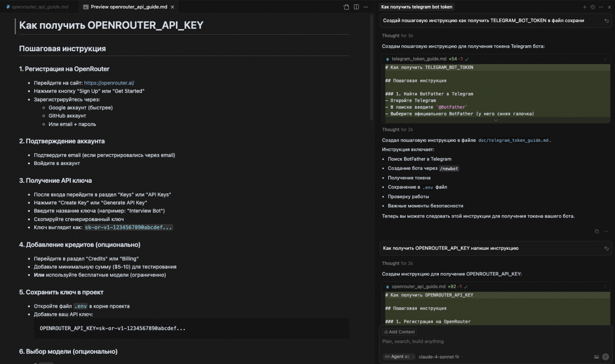The width and height of the screenshot is (615, 364).
Task: Attach an image to the chat input
Action: click(x=596, y=357)
